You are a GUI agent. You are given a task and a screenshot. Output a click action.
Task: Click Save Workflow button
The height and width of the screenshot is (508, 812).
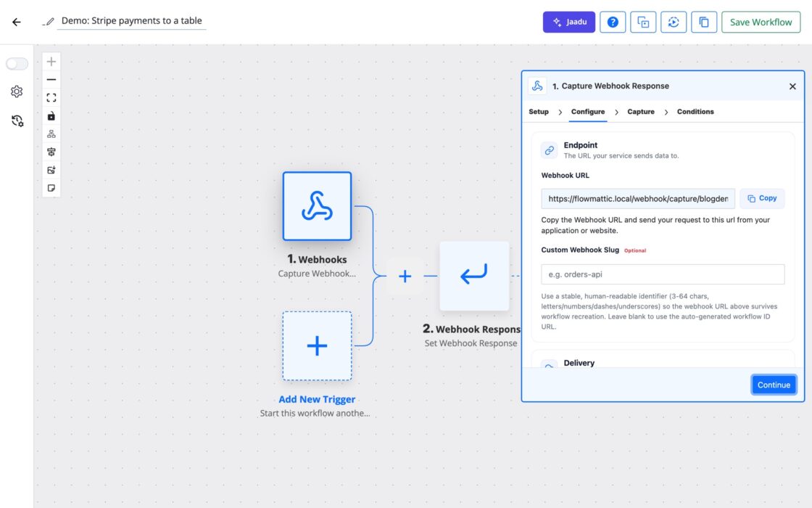coord(761,22)
